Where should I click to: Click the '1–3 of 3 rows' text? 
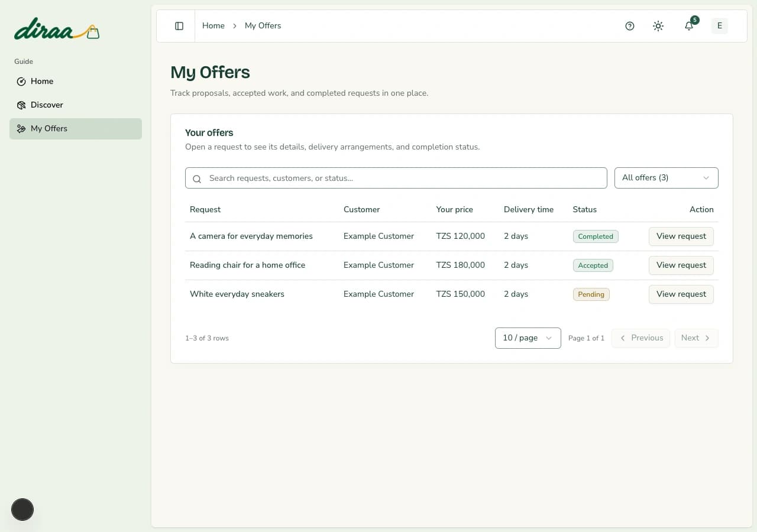(207, 339)
